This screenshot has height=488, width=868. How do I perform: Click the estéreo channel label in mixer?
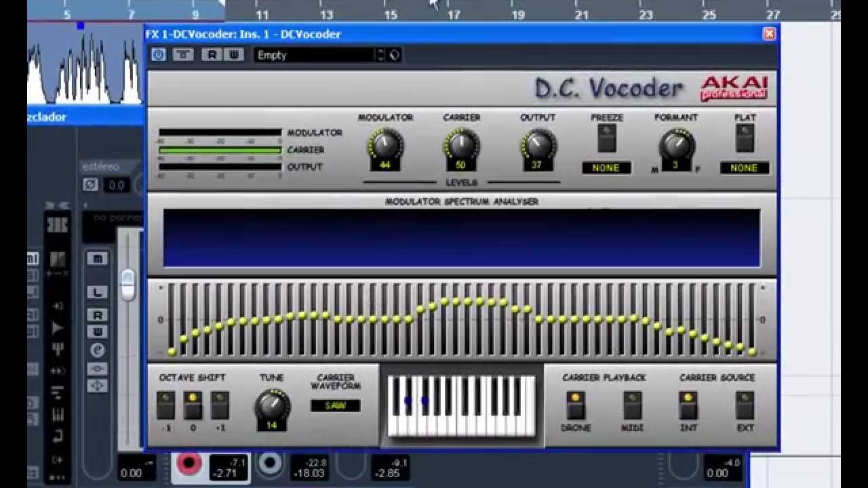[x=100, y=166]
